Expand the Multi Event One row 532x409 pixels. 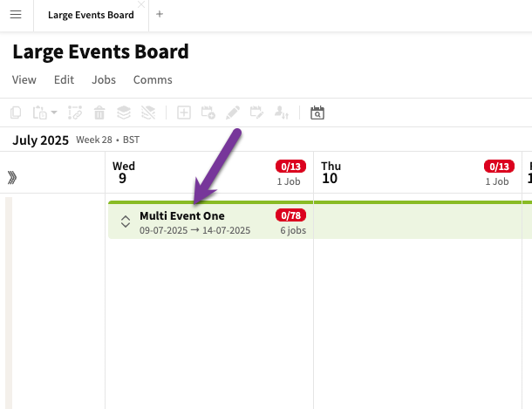[126, 222]
